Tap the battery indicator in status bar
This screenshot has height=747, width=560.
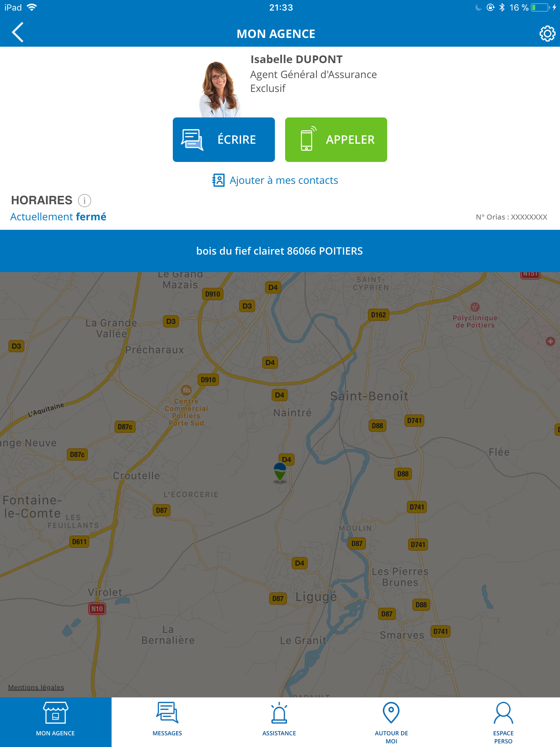[540, 8]
